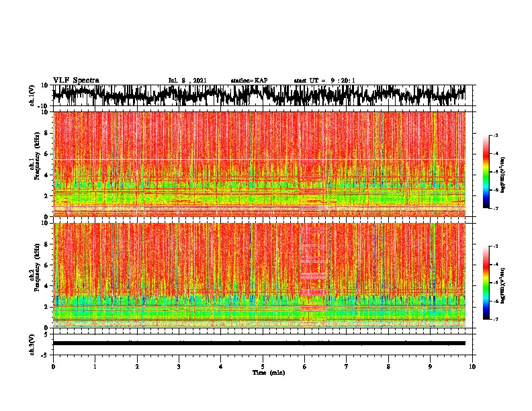Click the "-3" label on ch.2 color bar

point(495,246)
